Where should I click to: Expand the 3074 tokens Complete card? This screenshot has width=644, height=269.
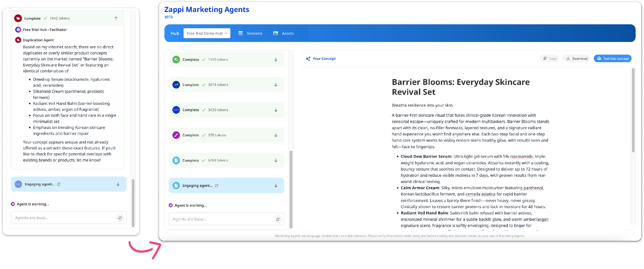276,85
